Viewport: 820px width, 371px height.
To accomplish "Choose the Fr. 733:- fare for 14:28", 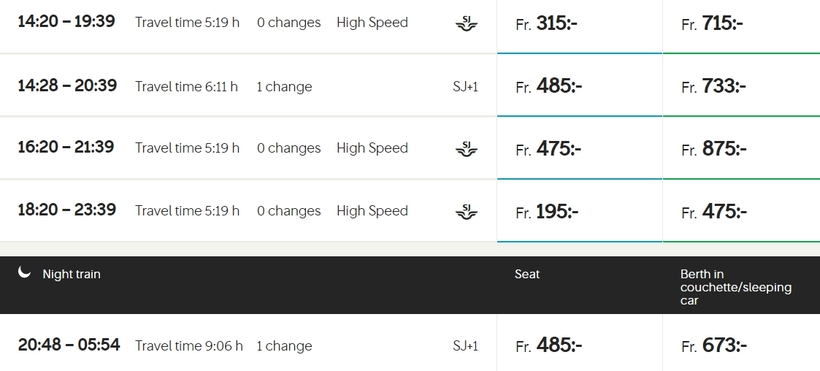I will coord(741,85).
